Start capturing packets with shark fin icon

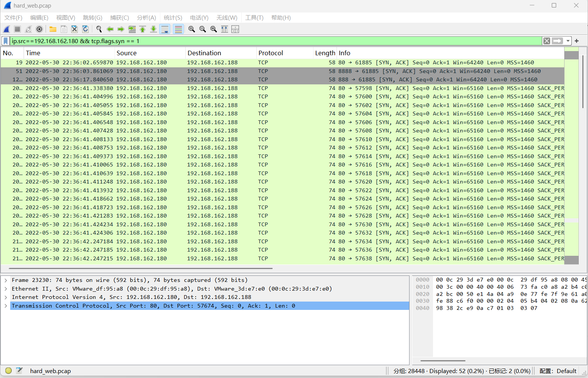pos(7,29)
